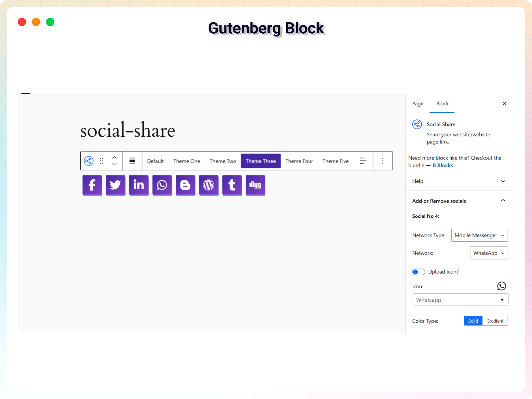Click the Facebook share icon
This screenshot has width=532, height=399.
point(92,185)
